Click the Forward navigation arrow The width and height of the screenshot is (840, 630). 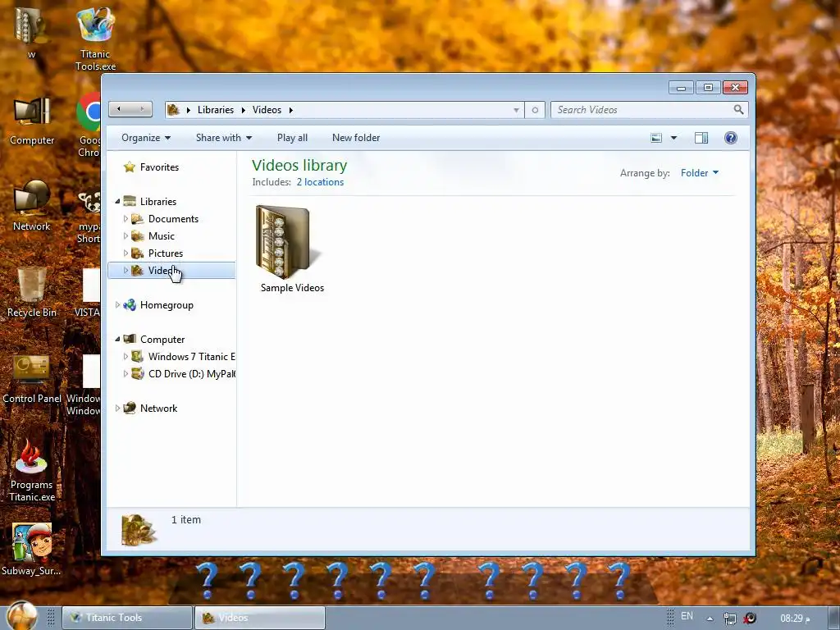(x=142, y=109)
